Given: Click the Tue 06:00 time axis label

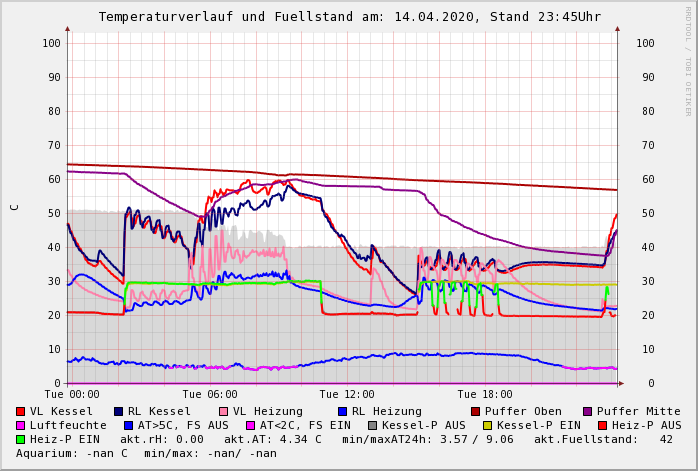Looking at the screenshot, I should point(210,394).
